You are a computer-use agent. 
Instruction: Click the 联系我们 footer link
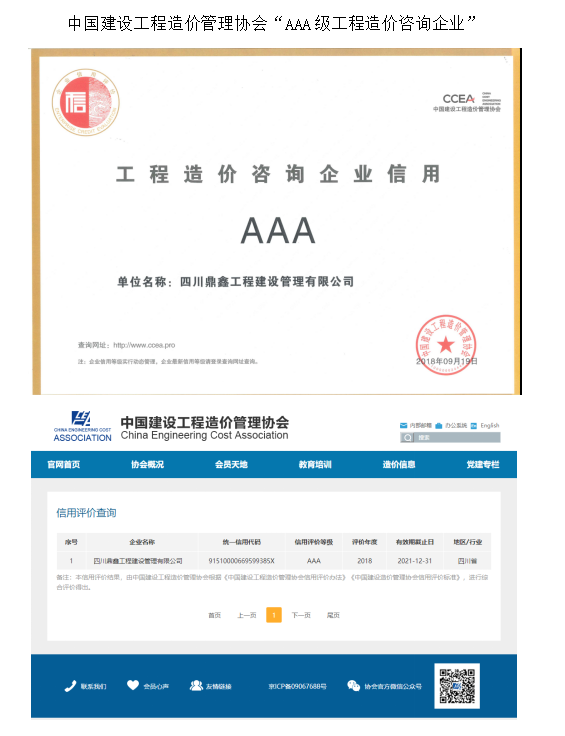(93, 686)
